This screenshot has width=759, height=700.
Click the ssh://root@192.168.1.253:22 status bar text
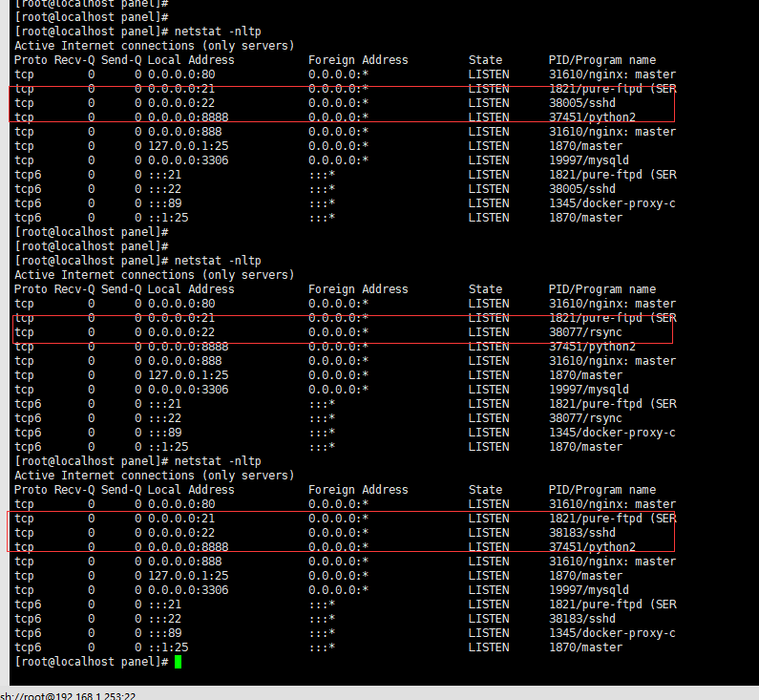[68, 696]
